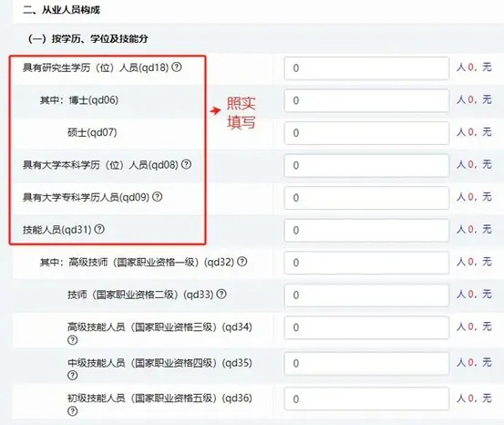Select the 技能人员(qd31) input box
Viewport: 504px width, 425px height.
366,231
